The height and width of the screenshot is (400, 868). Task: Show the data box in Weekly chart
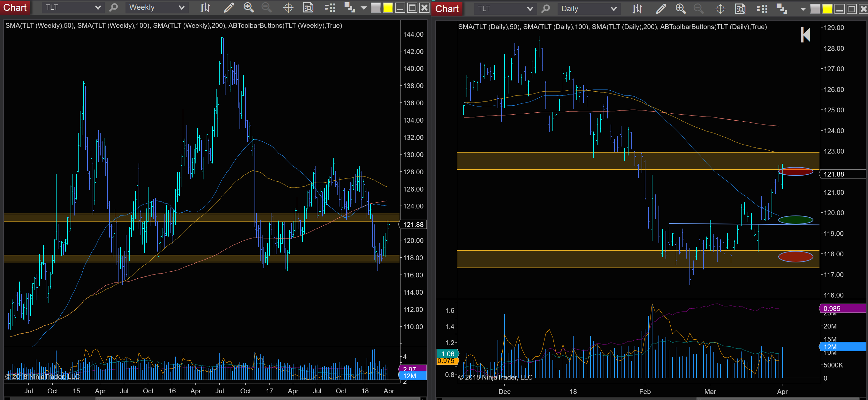[x=308, y=7]
